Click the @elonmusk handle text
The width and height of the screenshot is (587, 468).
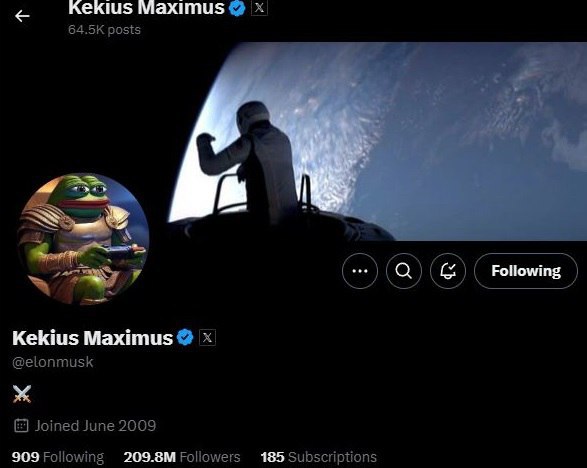tap(53, 362)
